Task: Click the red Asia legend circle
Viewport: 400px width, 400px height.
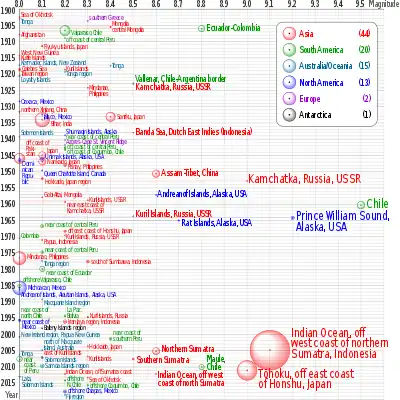Action: point(289,34)
